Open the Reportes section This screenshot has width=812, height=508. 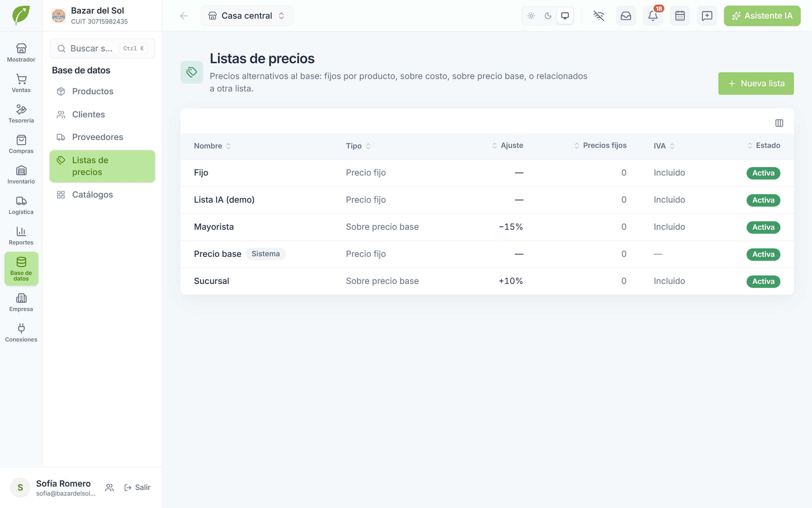coord(21,236)
